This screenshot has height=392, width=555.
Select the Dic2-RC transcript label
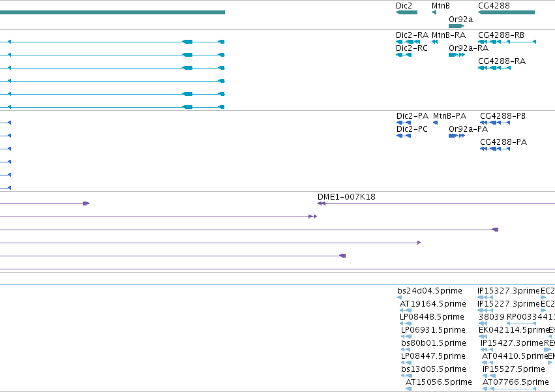tap(412, 48)
